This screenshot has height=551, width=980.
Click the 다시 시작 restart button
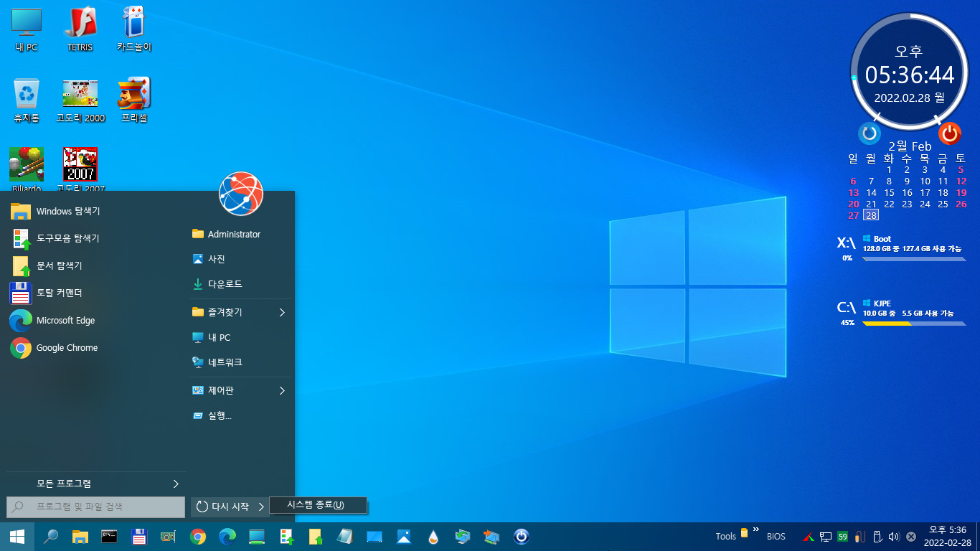[223, 507]
